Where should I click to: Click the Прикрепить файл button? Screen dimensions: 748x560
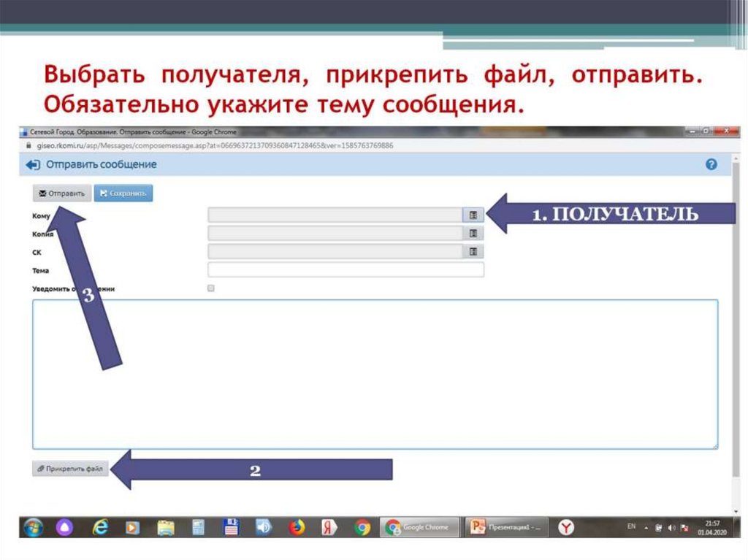[x=69, y=469]
